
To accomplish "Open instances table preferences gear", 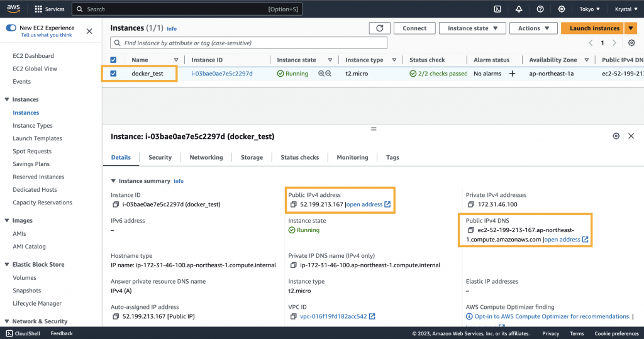I will pos(631,43).
